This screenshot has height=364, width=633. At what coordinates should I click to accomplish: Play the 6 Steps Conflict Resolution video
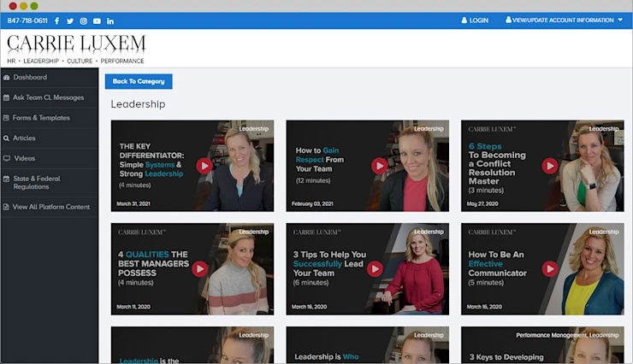click(550, 166)
